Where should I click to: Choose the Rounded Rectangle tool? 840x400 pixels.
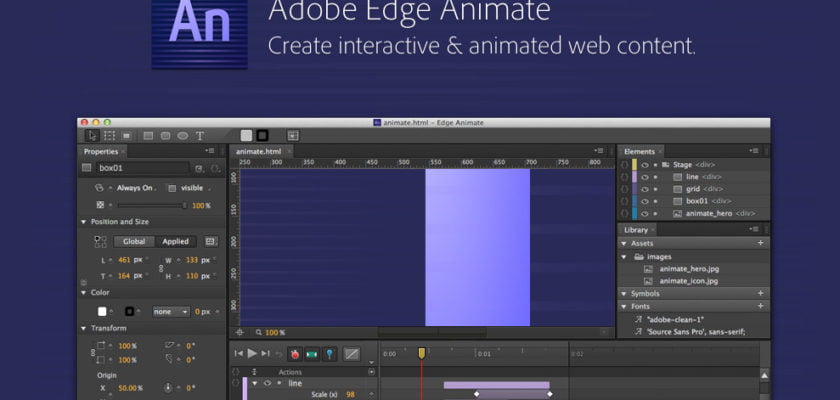pyautogui.click(x=165, y=135)
